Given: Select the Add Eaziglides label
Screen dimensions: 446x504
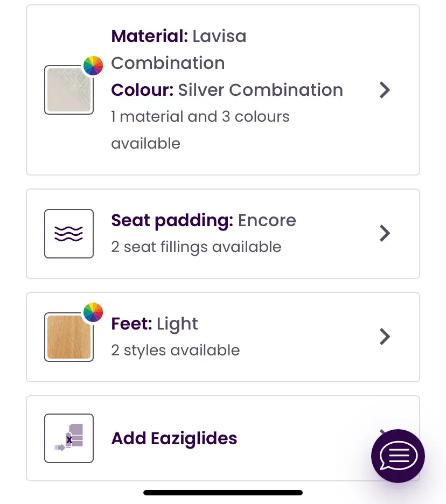Looking at the screenshot, I should 174,438.
